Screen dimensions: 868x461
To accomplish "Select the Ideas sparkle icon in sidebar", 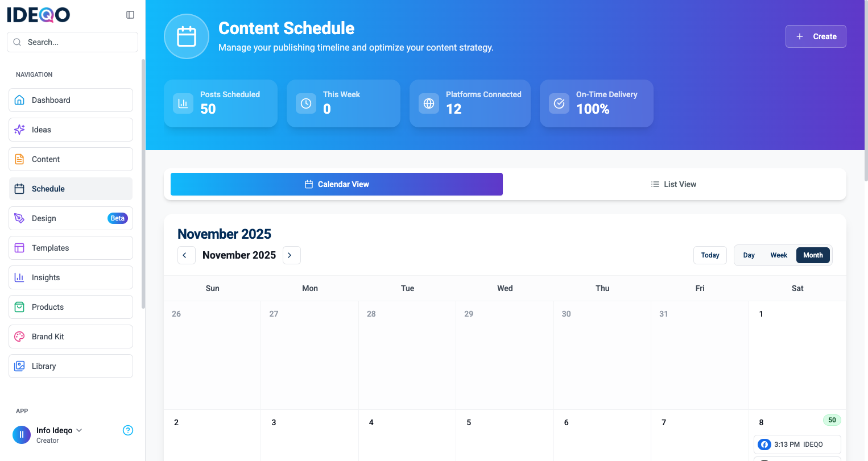I will (x=19, y=130).
